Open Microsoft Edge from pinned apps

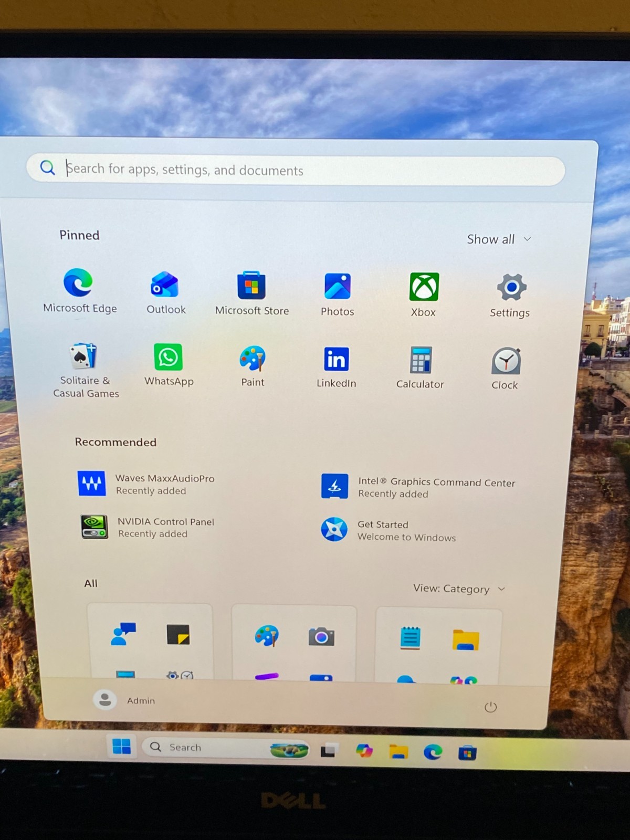79,291
